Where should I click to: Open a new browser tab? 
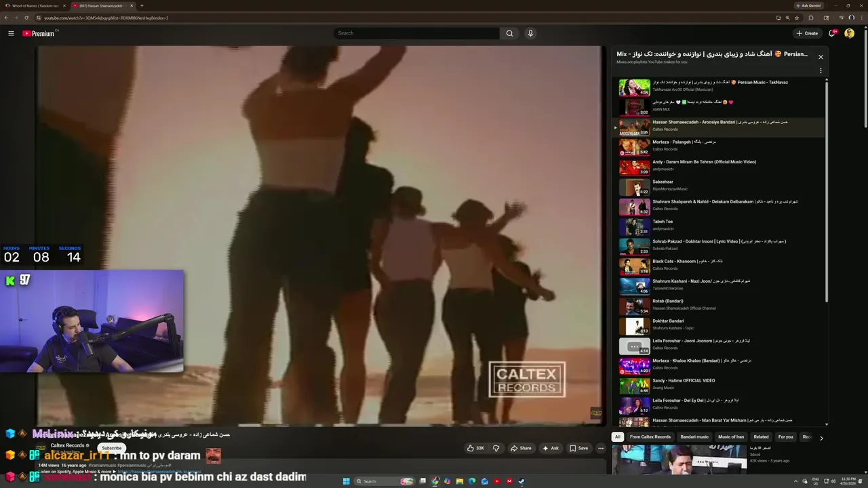[x=142, y=5]
